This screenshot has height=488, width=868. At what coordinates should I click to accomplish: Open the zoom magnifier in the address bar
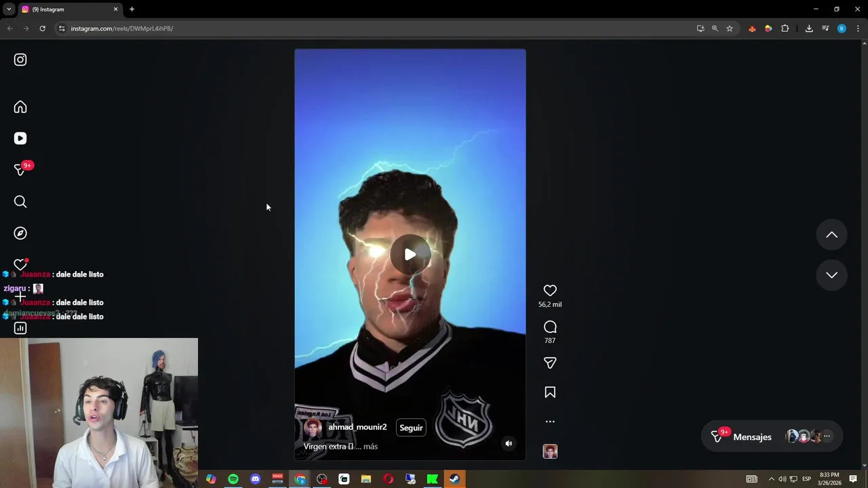715,28
